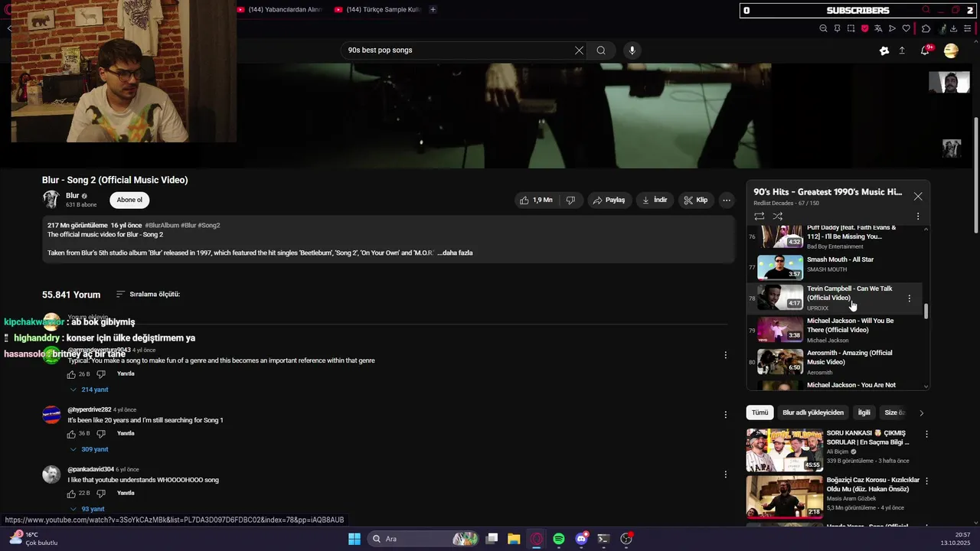Subscribe via Abone ol button
The height and width of the screenshot is (551, 980).
tap(129, 200)
